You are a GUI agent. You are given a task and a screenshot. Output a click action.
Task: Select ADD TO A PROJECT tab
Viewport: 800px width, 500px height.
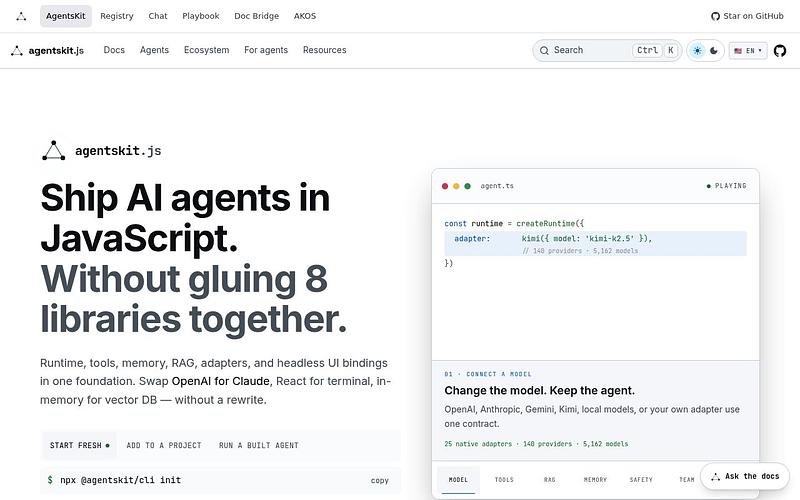tap(164, 445)
